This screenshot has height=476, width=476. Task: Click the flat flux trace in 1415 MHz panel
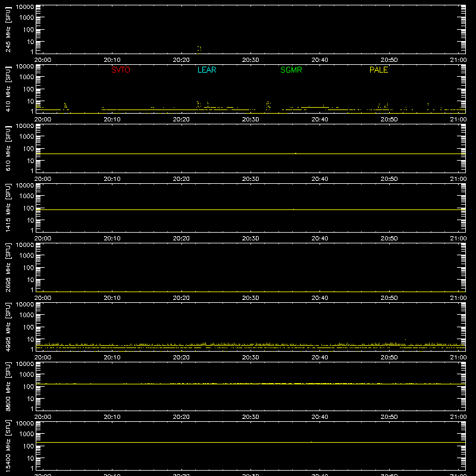(250, 210)
